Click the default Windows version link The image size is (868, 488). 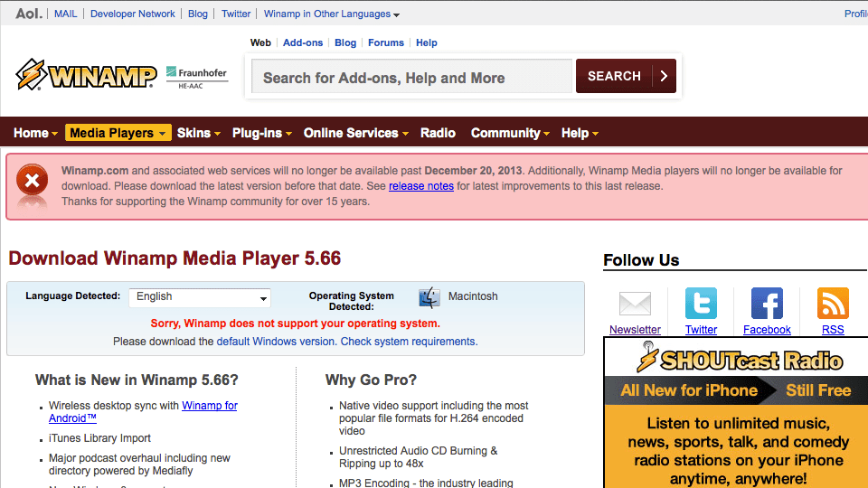[x=277, y=342]
